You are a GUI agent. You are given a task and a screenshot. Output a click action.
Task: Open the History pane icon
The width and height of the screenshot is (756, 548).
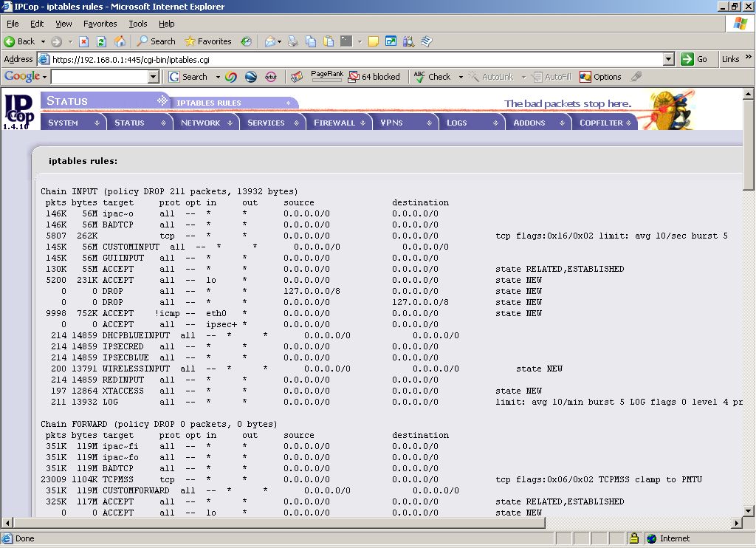pos(247,41)
